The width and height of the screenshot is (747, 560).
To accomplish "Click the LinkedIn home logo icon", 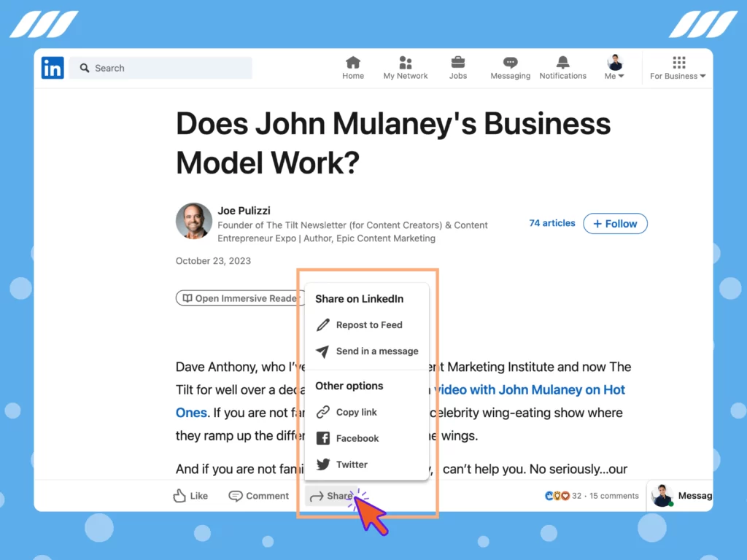I will pos(52,67).
